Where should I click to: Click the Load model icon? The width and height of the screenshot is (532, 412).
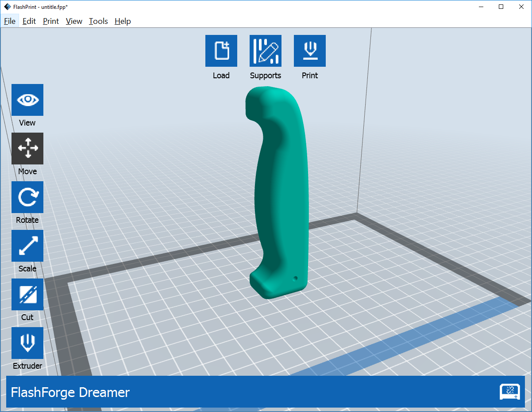tap(221, 51)
